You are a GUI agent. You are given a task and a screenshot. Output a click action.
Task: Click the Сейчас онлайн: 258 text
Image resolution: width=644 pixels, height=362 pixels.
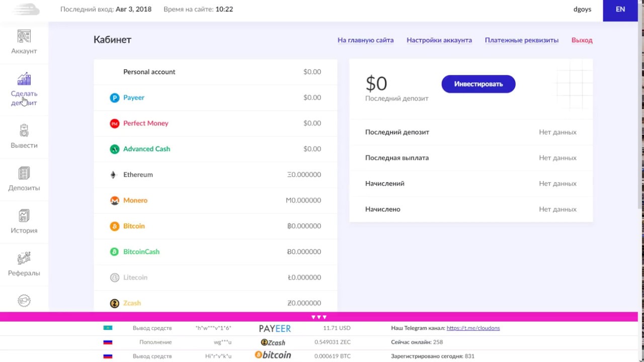pyautogui.click(x=417, y=342)
